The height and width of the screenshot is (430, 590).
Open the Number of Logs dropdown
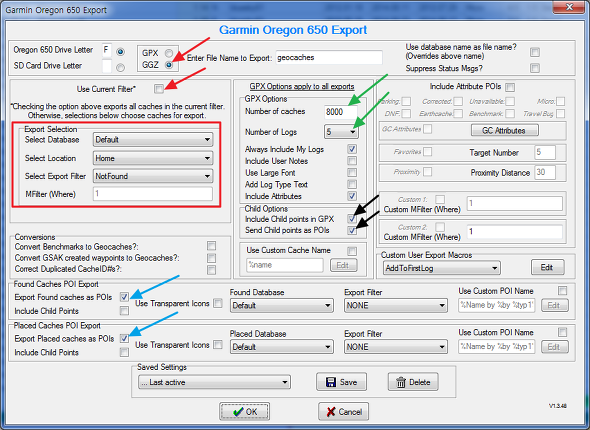pos(341,132)
